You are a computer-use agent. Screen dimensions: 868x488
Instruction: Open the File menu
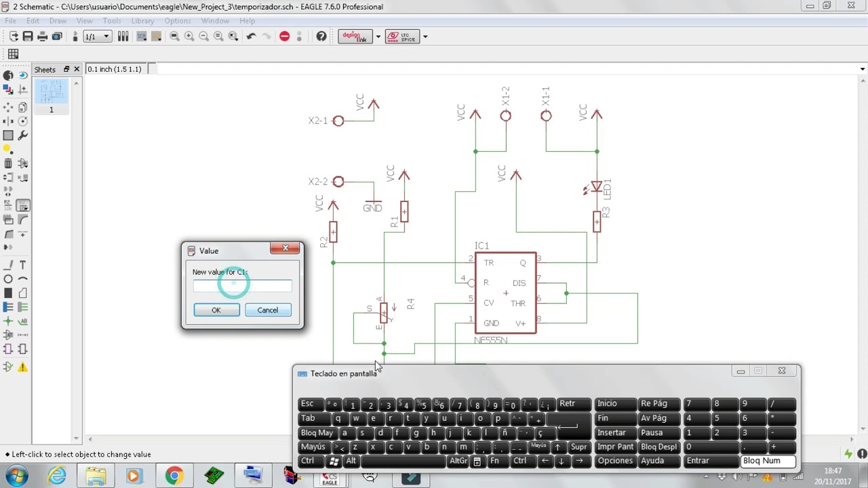[x=11, y=21]
